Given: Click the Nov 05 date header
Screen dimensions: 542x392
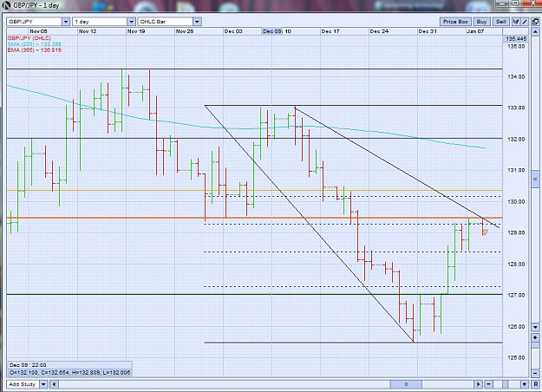Looking at the screenshot, I should [38, 31].
